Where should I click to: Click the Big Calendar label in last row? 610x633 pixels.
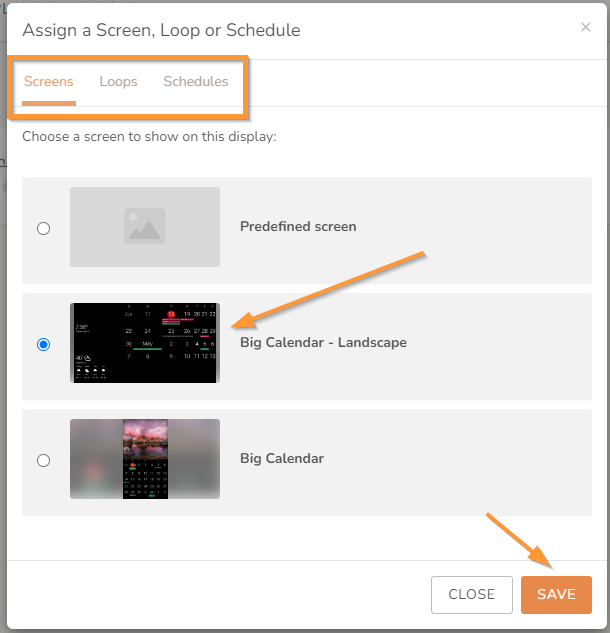pos(282,459)
